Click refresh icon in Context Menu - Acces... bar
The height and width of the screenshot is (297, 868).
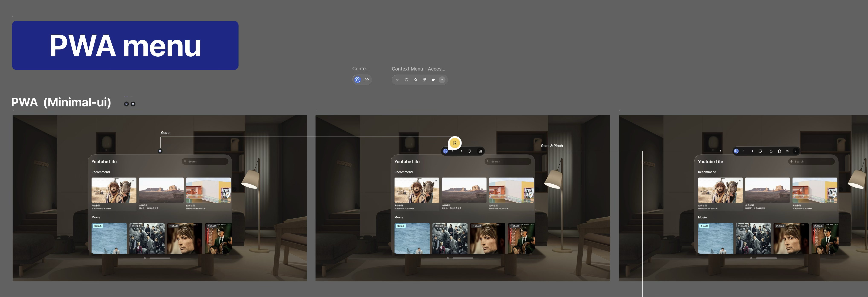406,80
